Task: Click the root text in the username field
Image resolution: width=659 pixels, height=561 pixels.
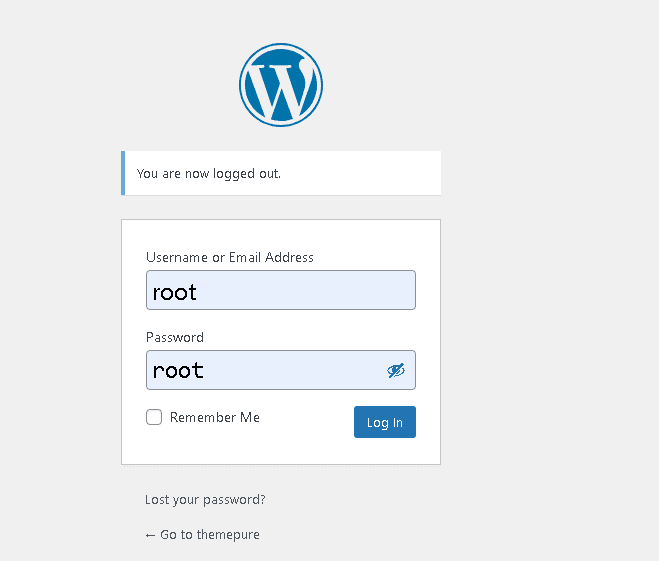Action: pyautogui.click(x=175, y=292)
